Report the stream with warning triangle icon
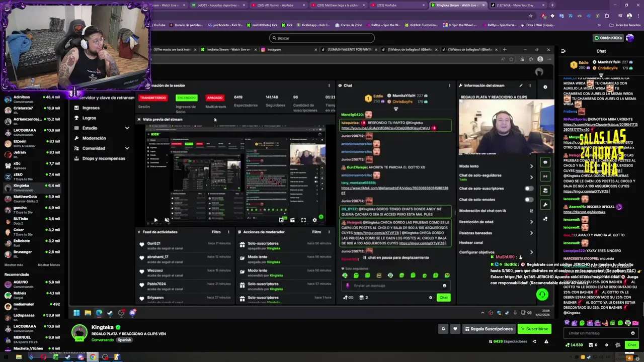Viewport: 644px width, 362px height. point(546,341)
